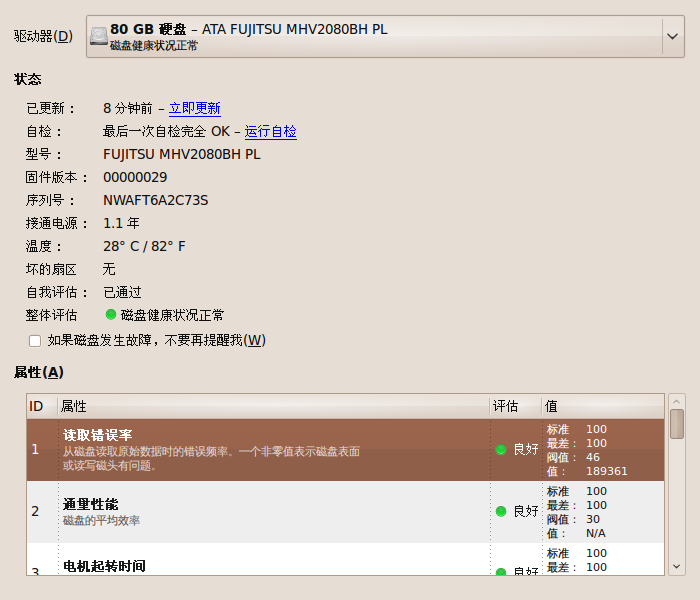Click the 已通过 self-assessment value

coord(122,292)
